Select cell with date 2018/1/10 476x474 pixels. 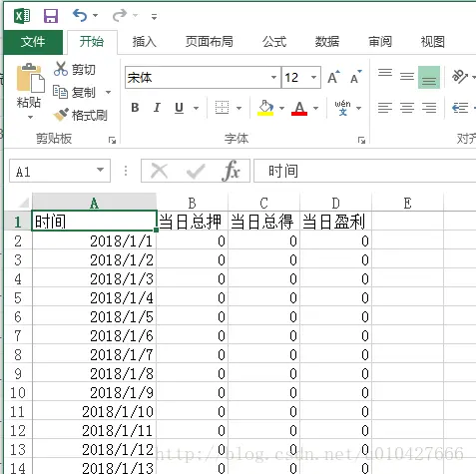[94, 411]
